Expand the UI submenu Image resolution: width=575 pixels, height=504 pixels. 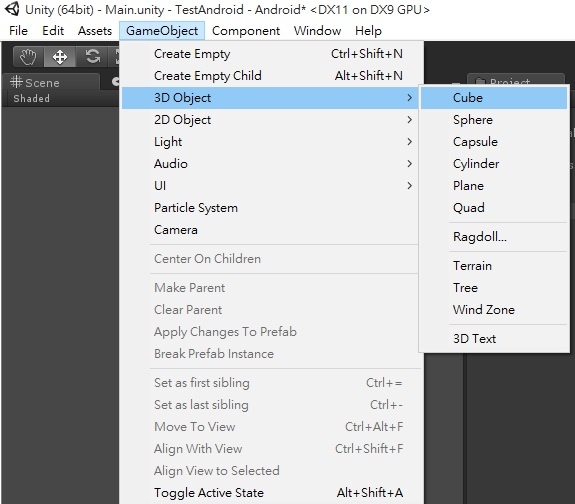tap(271, 186)
